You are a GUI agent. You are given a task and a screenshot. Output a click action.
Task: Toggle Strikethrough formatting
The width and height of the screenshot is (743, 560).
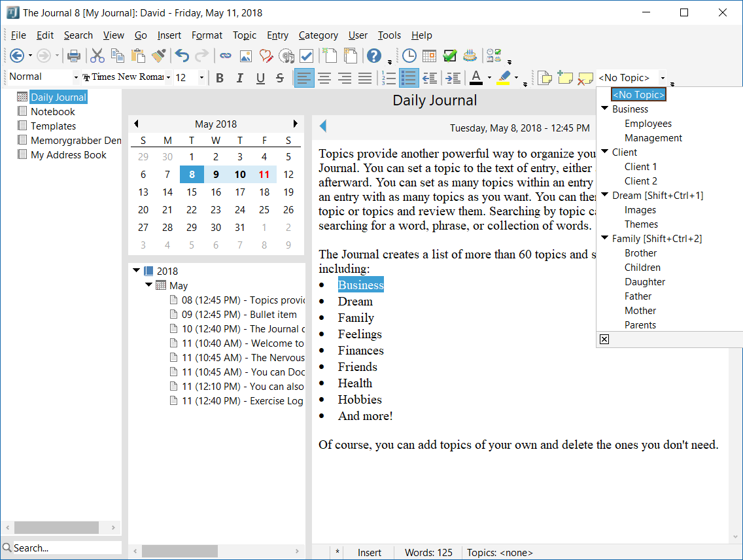coord(280,78)
